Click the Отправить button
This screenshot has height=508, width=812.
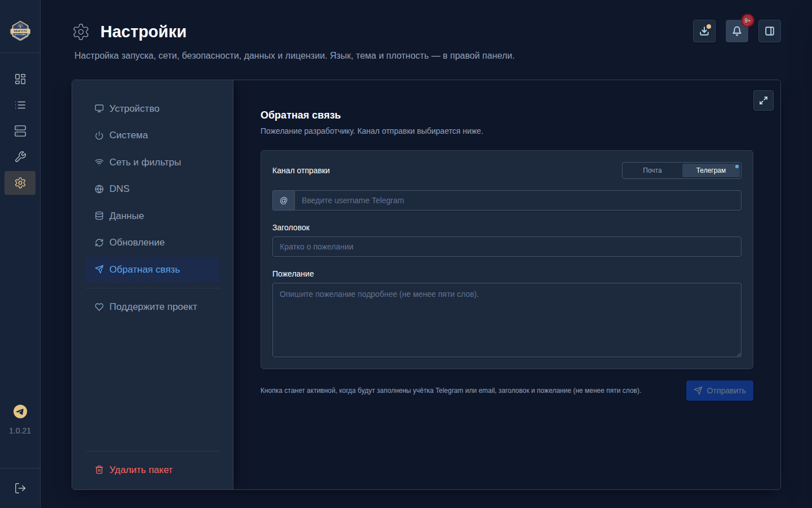coord(720,391)
